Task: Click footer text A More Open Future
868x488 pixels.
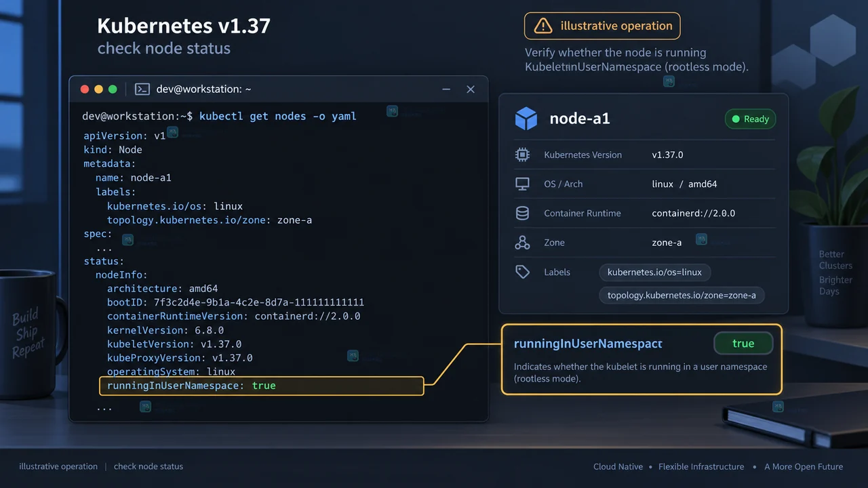Action: (804, 467)
